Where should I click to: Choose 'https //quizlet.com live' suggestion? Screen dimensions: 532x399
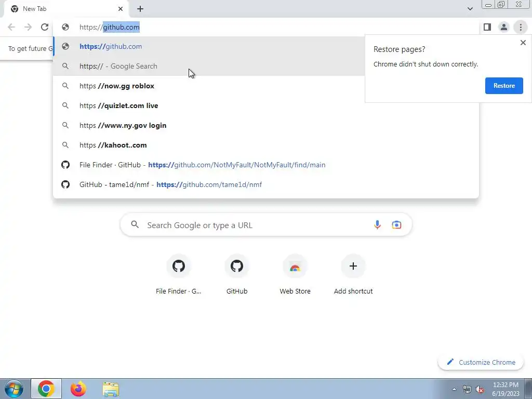click(265, 105)
